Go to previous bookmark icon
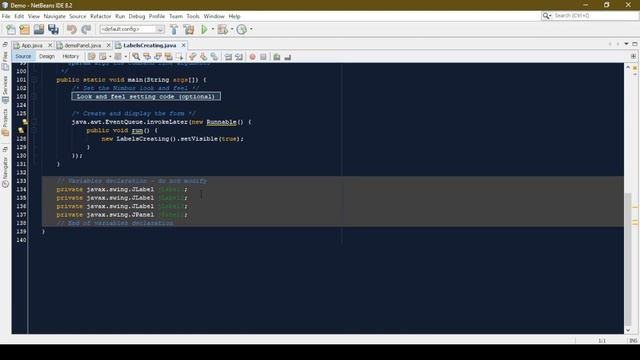 click(192, 57)
